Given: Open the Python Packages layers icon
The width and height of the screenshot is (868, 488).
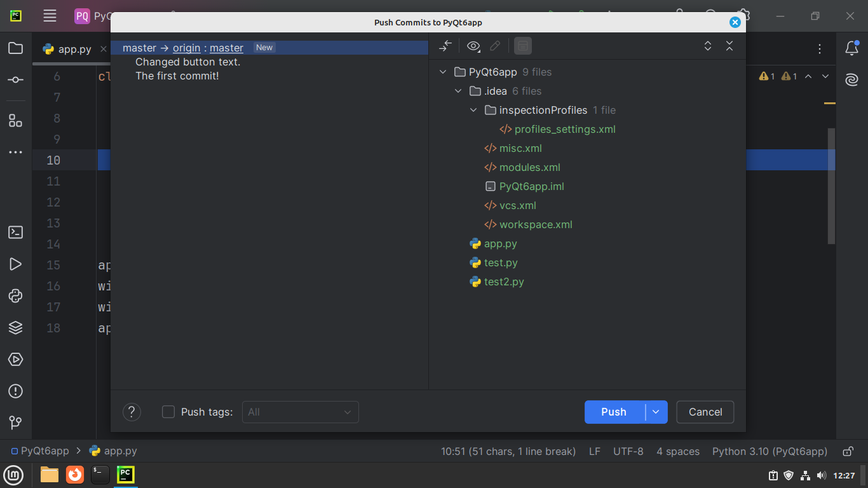Looking at the screenshot, I should [16, 328].
